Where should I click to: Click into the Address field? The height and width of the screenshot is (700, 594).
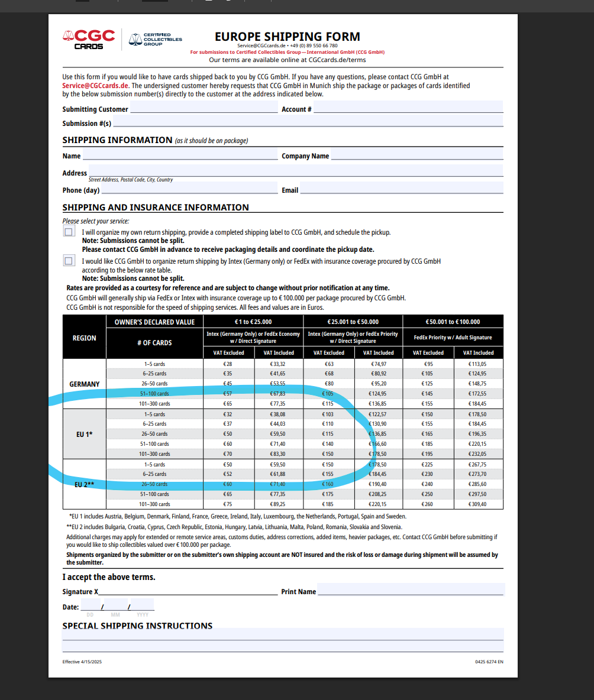[296, 170]
